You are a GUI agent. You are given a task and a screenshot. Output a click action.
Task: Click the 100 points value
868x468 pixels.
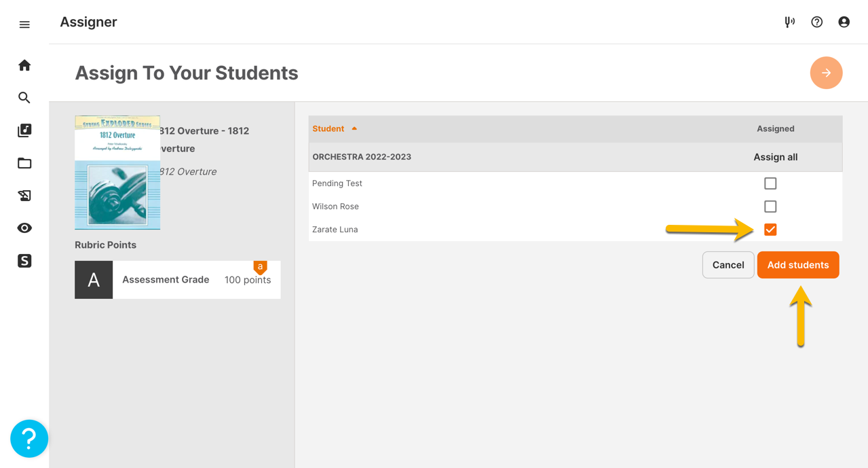coord(248,280)
